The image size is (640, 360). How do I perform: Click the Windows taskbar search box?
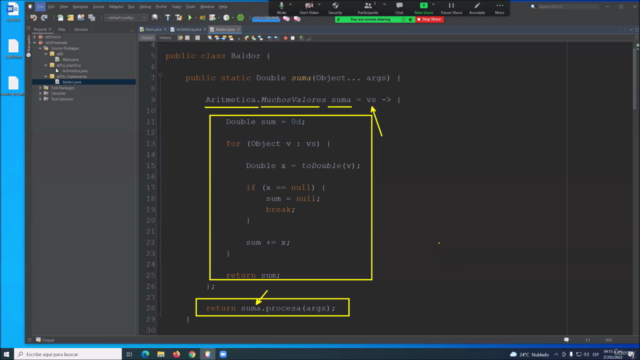68,354
